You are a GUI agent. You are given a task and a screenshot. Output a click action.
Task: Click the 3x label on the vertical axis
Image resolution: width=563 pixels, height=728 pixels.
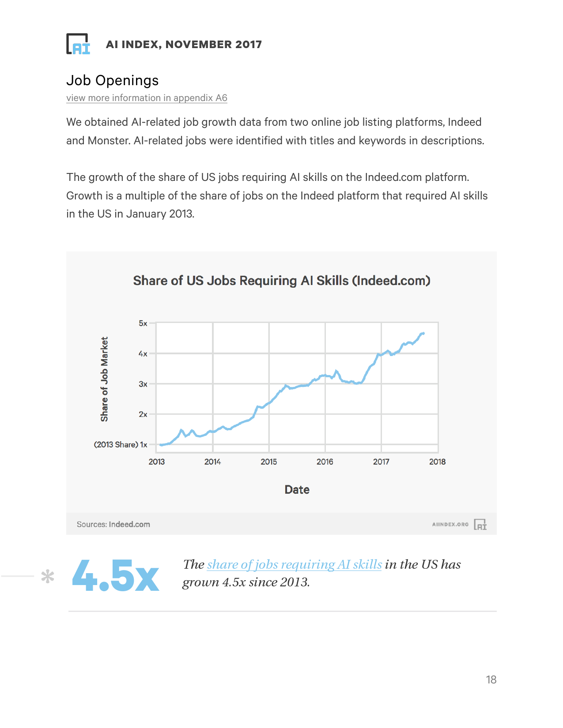coord(143,384)
